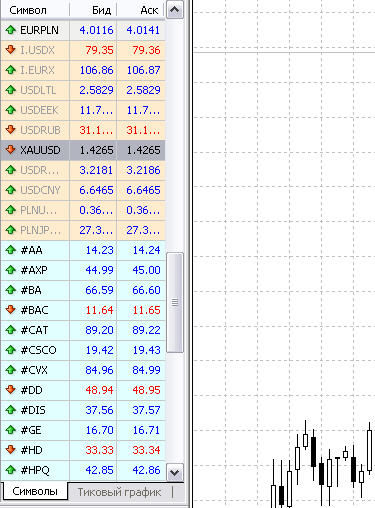This screenshot has height=508, width=375.
Task: Select the #CVX stock symbol
Action: [34, 370]
